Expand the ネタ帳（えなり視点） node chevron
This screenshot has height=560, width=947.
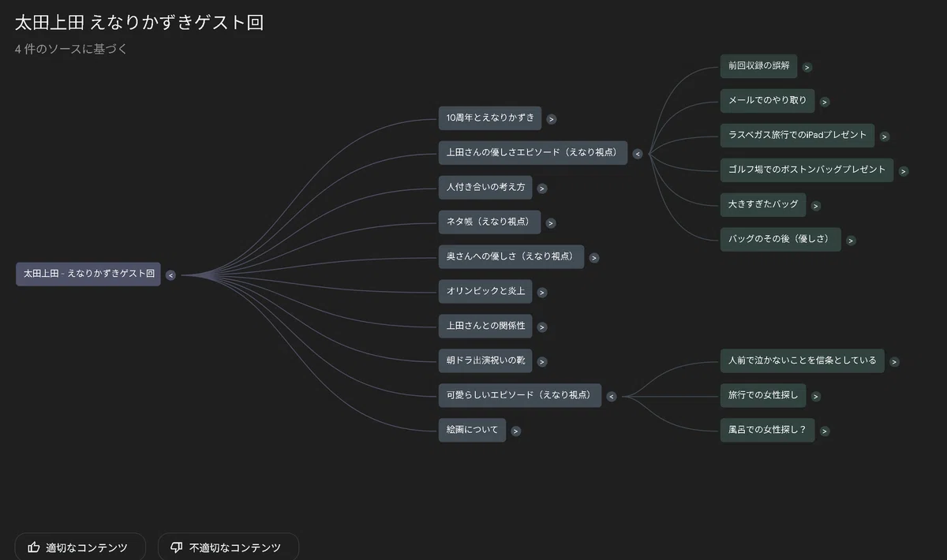point(551,223)
